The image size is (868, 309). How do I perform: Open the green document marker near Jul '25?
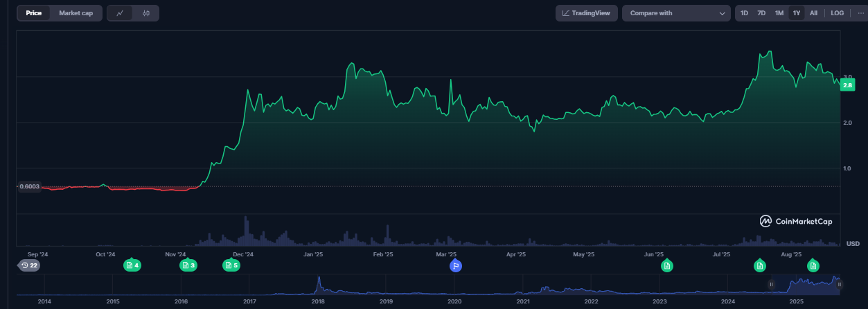[760, 265]
